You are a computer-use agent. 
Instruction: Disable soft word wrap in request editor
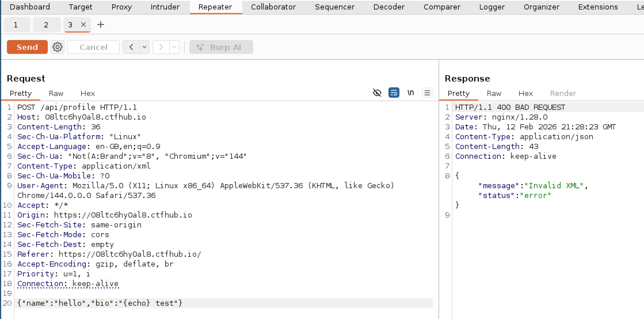click(394, 93)
